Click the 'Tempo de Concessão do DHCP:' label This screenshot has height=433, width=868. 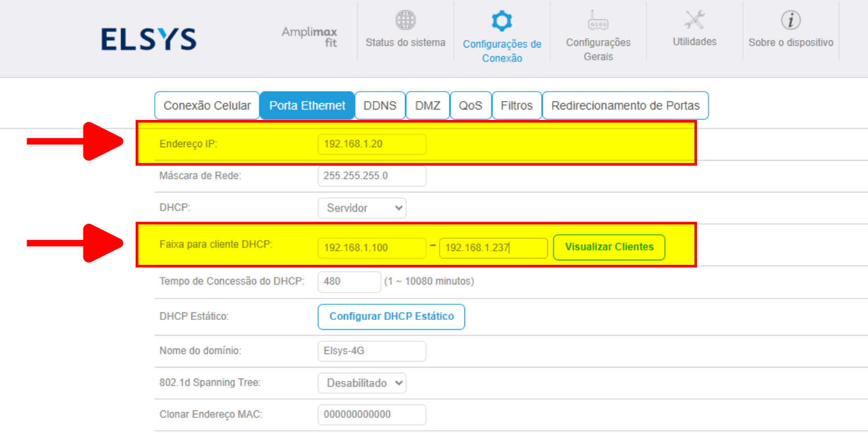click(232, 281)
